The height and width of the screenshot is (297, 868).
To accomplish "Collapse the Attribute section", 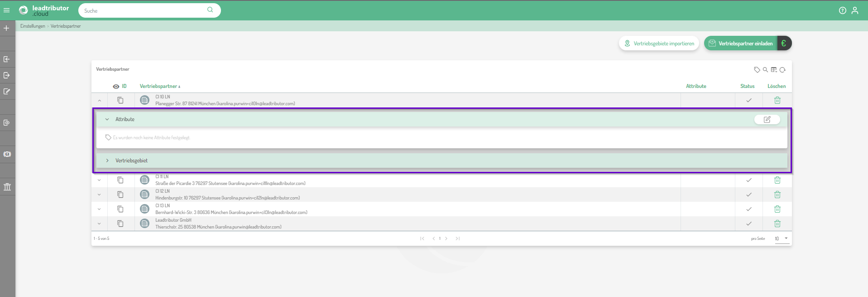I will (107, 119).
